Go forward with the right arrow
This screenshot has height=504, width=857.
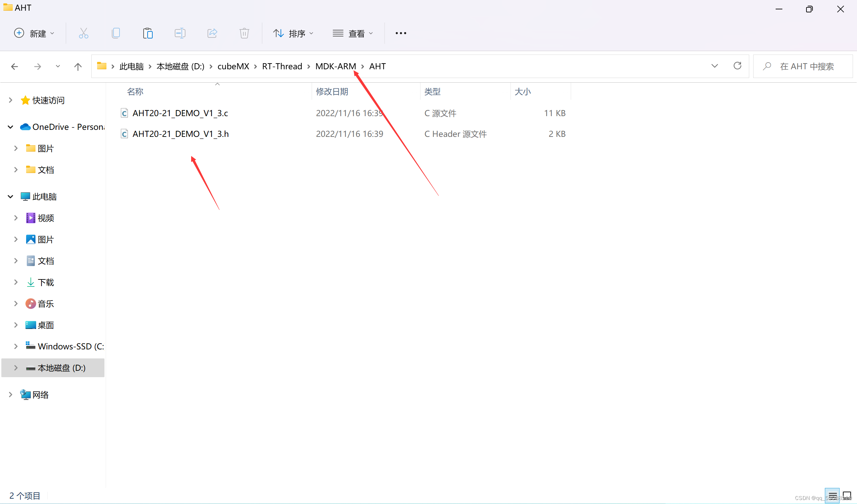[x=38, y=67]
